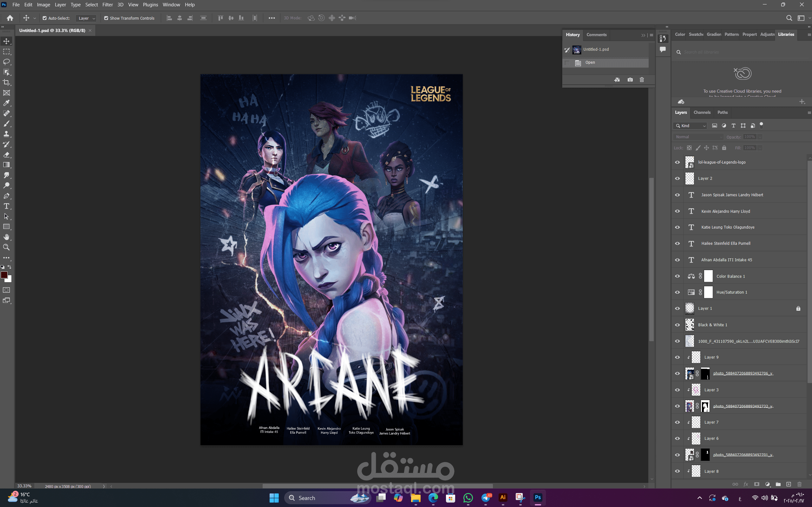This screenshot has width=812, height=507.
Task: Select the Lasso tool
Action: tap(6, 62)
